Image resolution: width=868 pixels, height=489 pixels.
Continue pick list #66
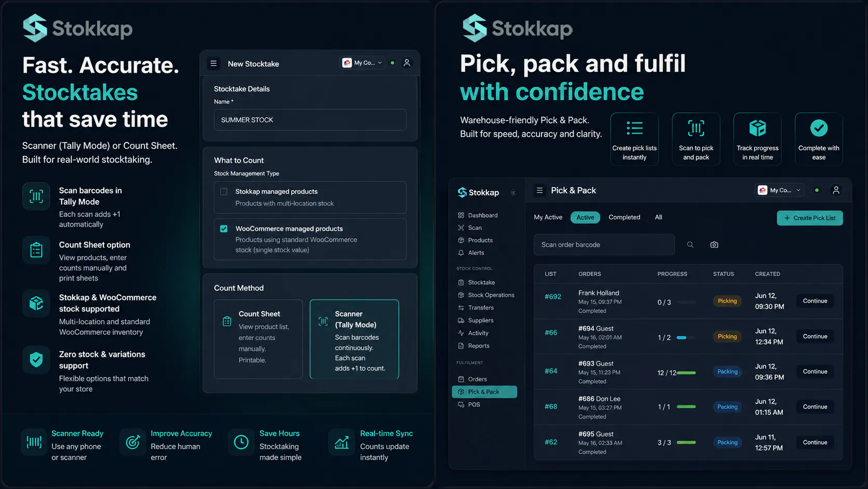pos(815,336)
